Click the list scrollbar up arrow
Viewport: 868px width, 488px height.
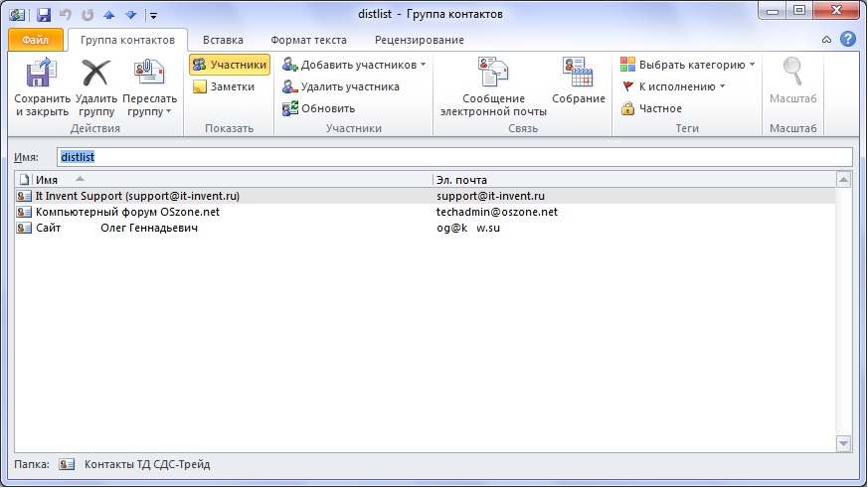(844, 179)
